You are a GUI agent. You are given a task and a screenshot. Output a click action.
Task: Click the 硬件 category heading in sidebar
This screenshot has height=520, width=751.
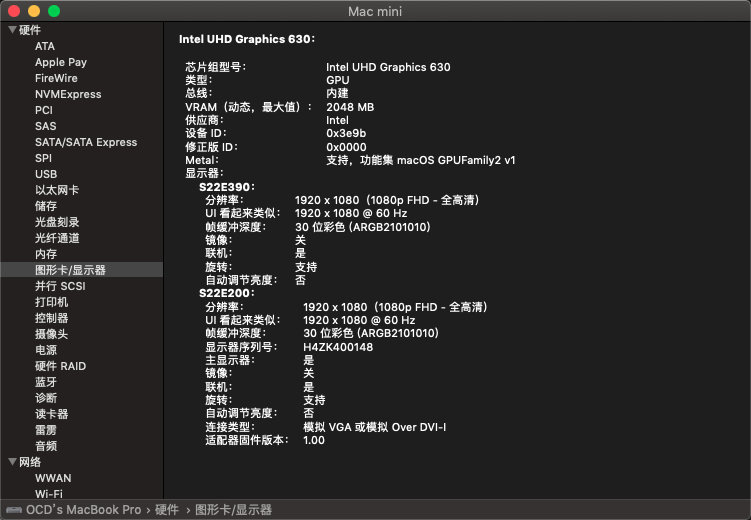pos(30,30)
